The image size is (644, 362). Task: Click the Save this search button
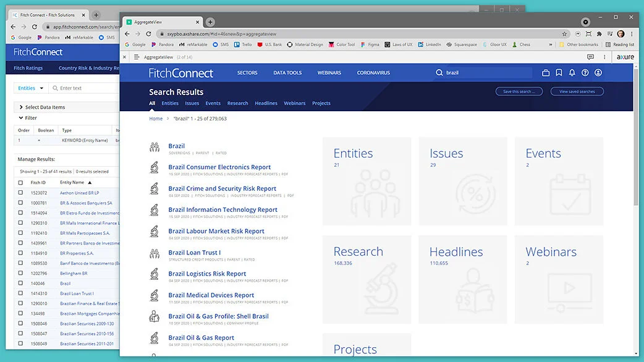pyautogui.click(x=519, y=91)
